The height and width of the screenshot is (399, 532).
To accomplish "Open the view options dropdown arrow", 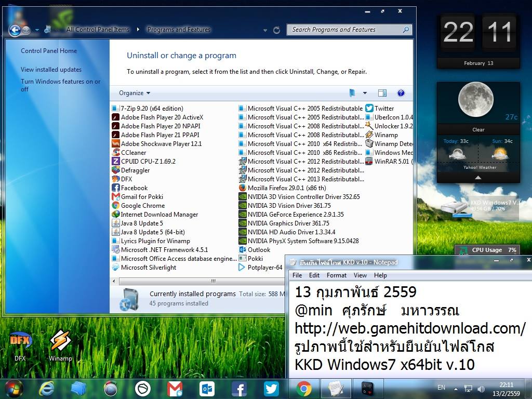I will pyautogui.click(x=365, y=93).
